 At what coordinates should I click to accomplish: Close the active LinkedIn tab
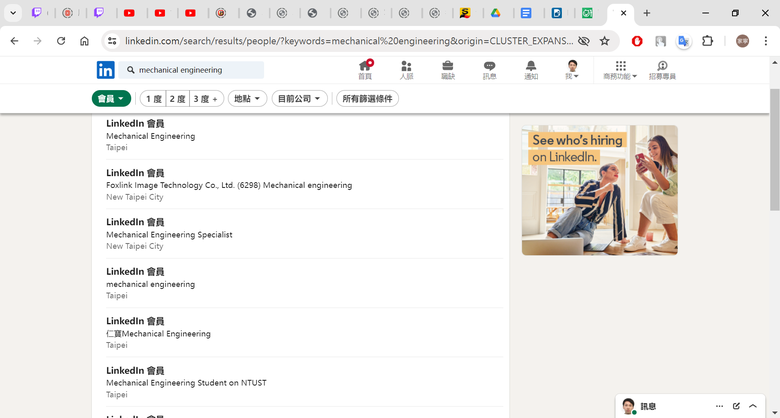(x=623, y=13)
